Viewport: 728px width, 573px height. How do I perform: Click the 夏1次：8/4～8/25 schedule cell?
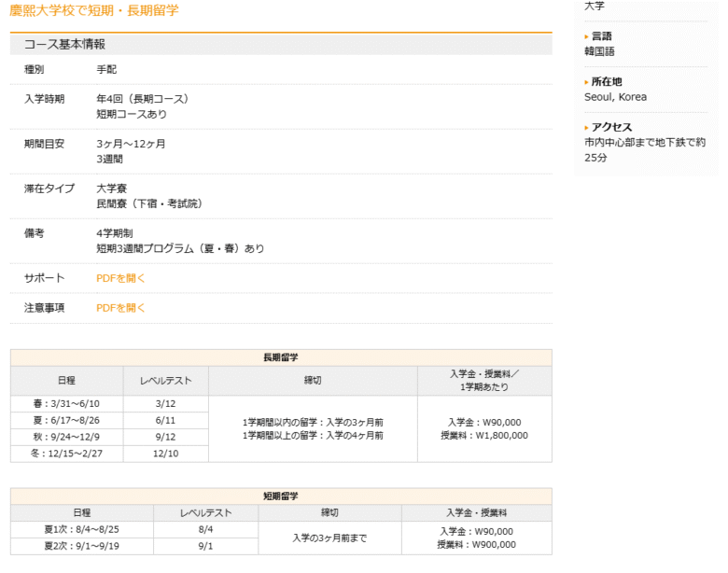point(82,529)
